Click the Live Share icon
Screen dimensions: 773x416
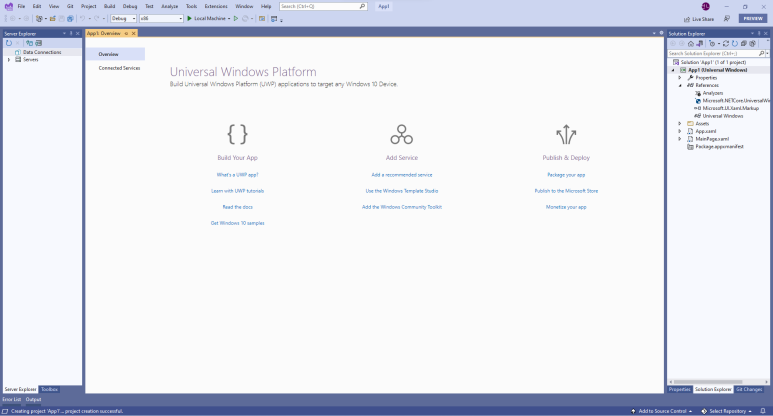[687, 19]
